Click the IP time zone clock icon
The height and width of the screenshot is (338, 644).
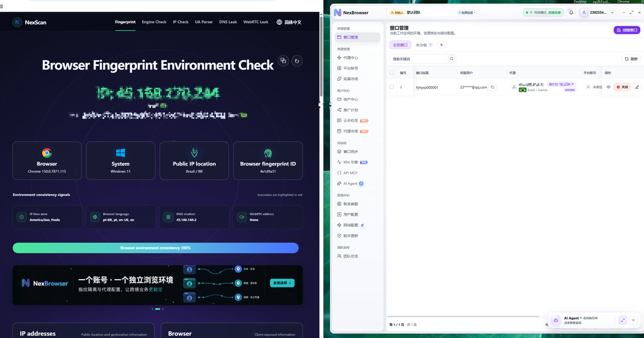(x=21, y=217)
